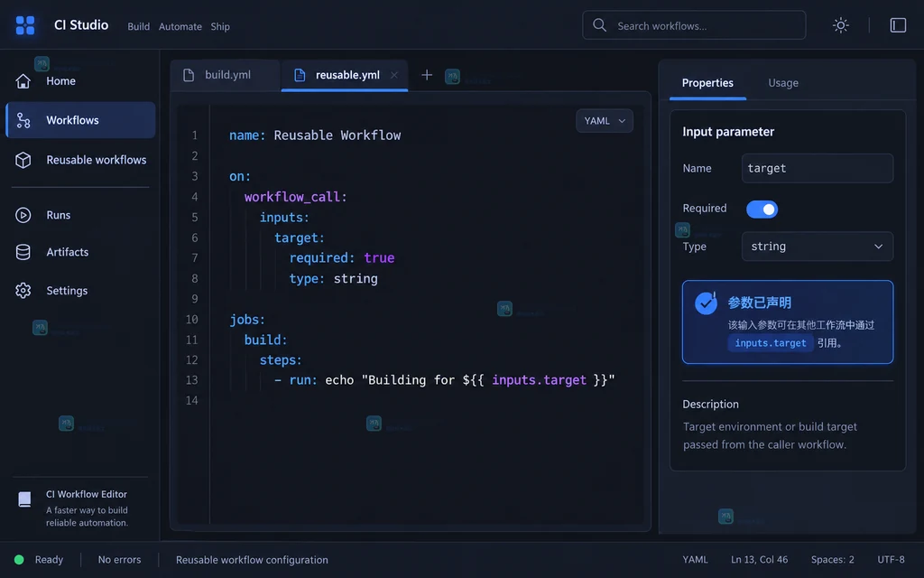Click the Artifacts database icon
Screen dimensions: 924x578
coord(23,252)
